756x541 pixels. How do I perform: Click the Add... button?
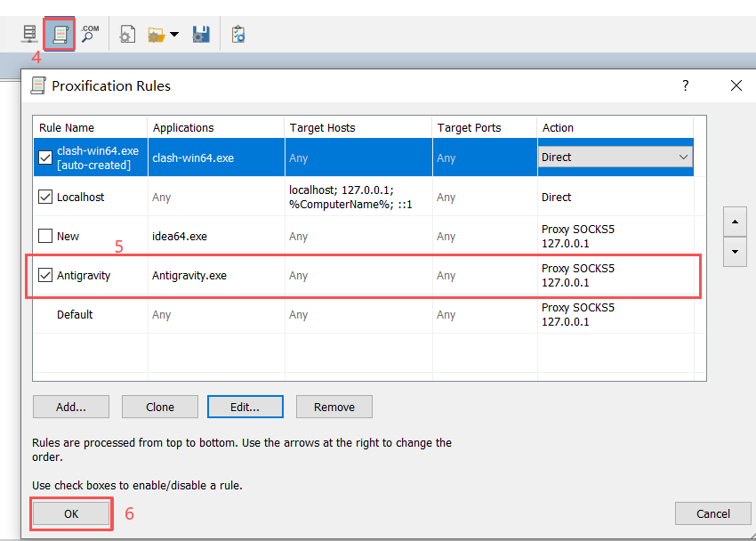(x=70, y=407)
